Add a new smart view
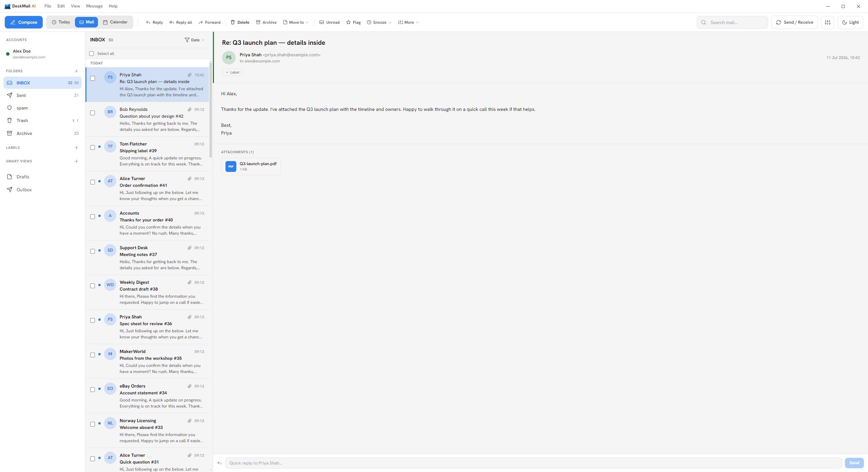This screenshot has width=868, height=472. pyautogui.click(x=76, y=161)
